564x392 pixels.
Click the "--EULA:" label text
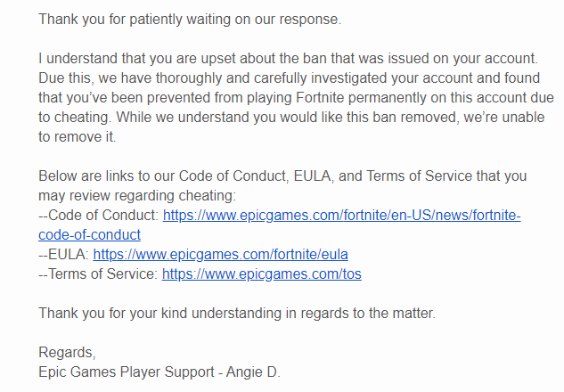64,254
